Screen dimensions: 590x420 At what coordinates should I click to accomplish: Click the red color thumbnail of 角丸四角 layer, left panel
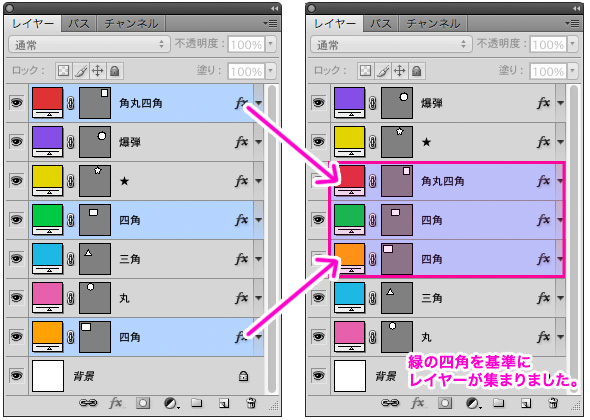click(x=47, y=99)
